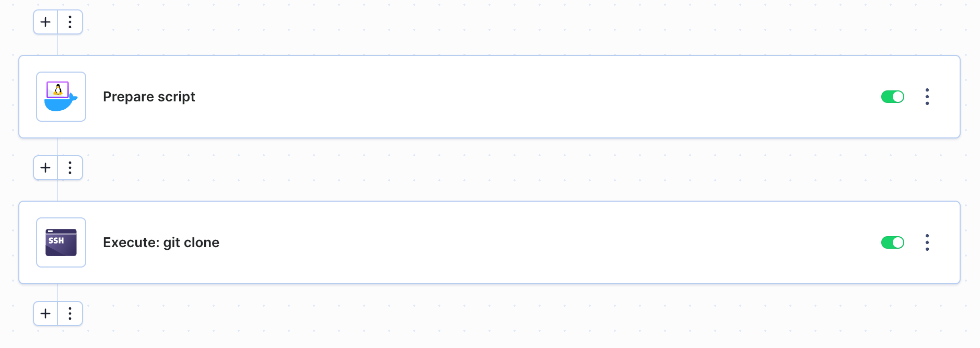Disable the Execute: git clone action toggle
This screenshot has height=348, width=980.
pyautogui.click(x=892, y=242)
